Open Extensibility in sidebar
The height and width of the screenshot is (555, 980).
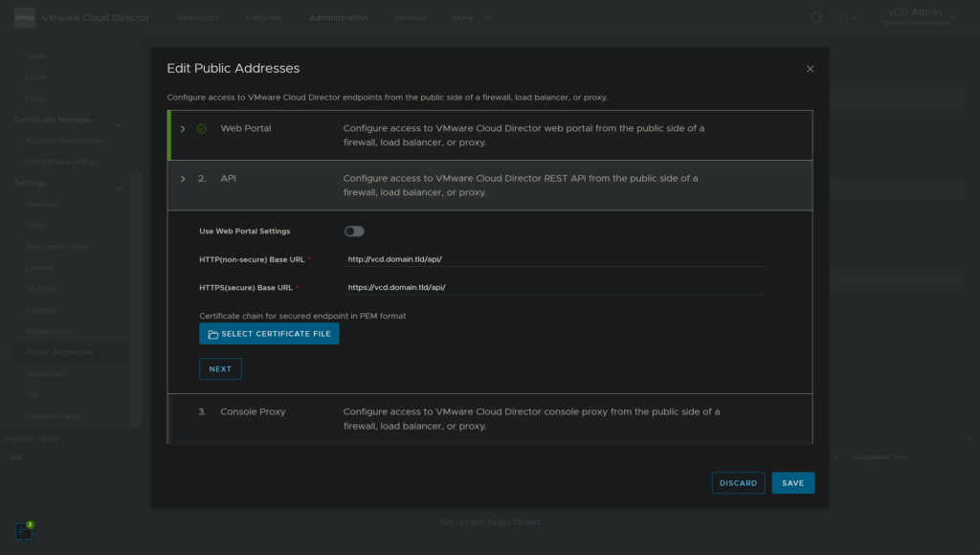point(49,331)
